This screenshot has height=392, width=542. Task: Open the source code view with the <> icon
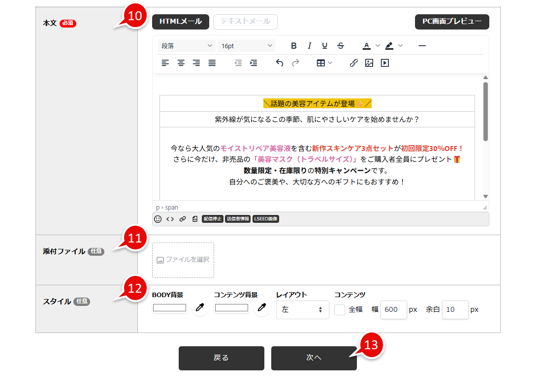click(169, 218)
